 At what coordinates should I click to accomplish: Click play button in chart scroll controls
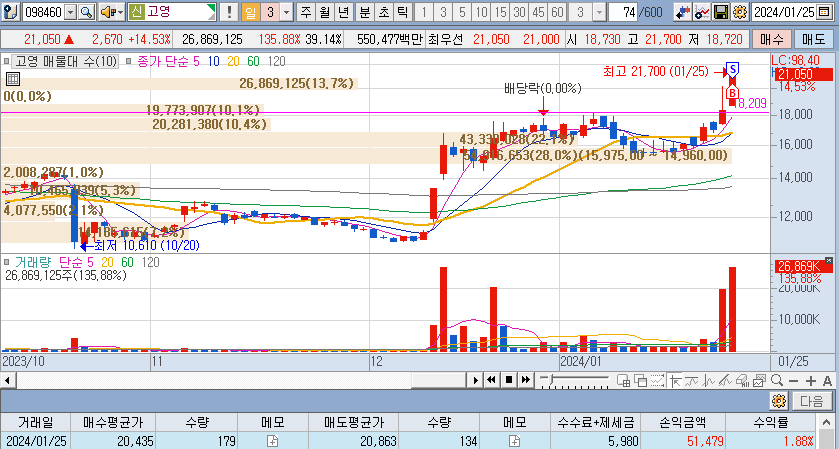tap(475, 380)
